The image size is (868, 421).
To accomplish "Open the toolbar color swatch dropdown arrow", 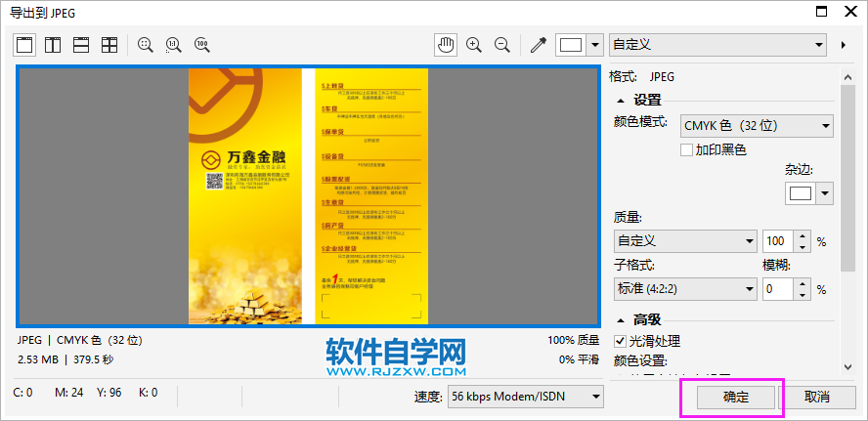I will point(595,45).
